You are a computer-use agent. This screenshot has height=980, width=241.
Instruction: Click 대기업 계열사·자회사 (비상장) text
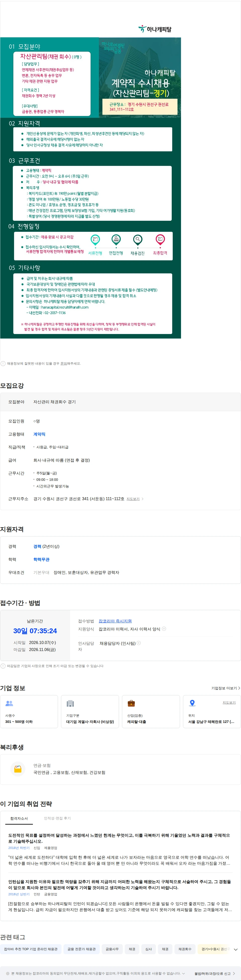90,722
